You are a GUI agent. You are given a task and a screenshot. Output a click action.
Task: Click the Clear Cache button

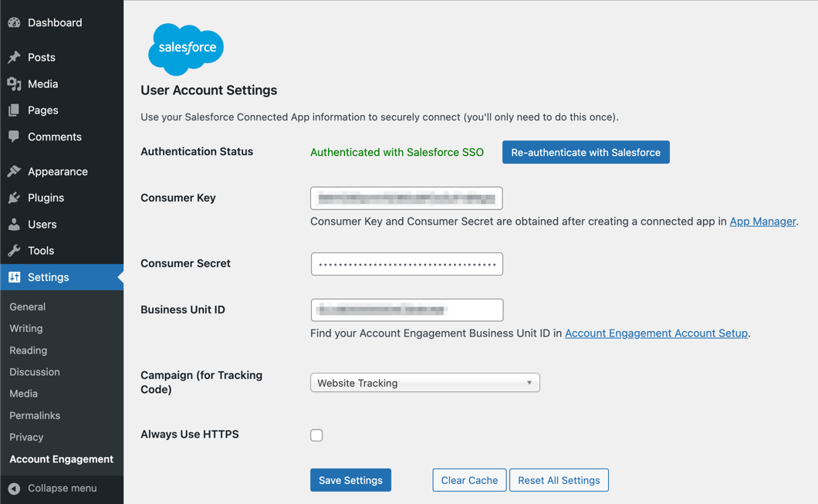click(x=469, y=480)
